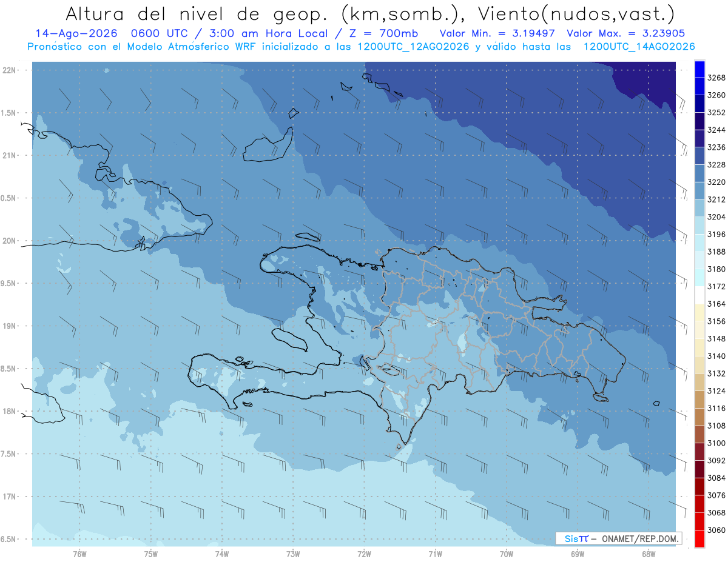728x562 pixels.
Task: Click the legend value 3140
Action: 716,356
